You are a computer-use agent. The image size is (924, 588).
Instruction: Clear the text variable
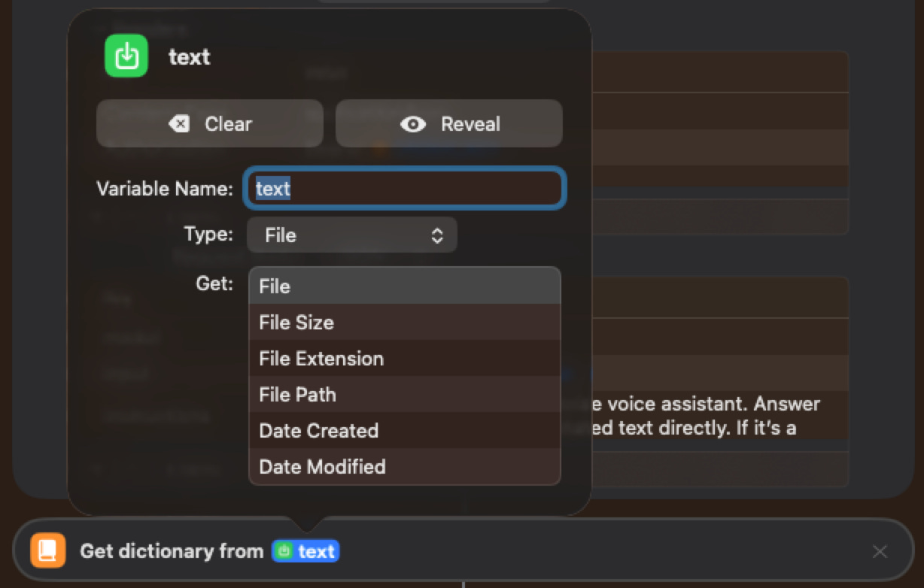(x=210, y=124)
